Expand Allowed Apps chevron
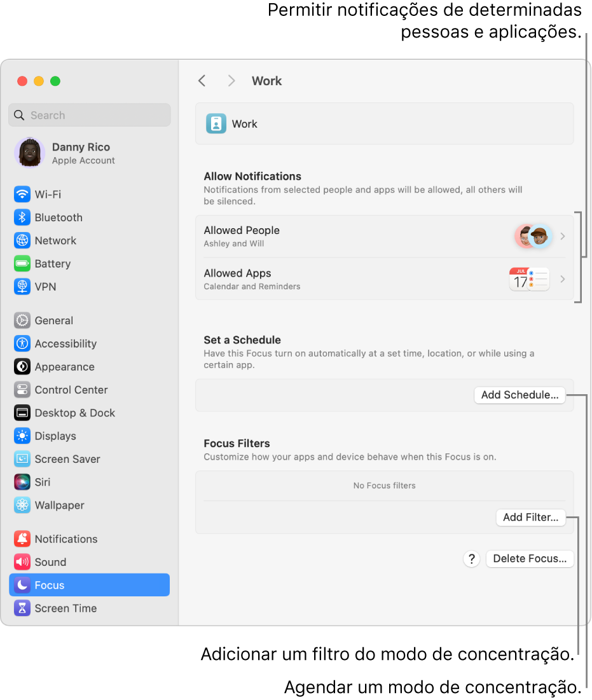Image resolution: width=592 pixels, height=700 pixels. point(563,279)
